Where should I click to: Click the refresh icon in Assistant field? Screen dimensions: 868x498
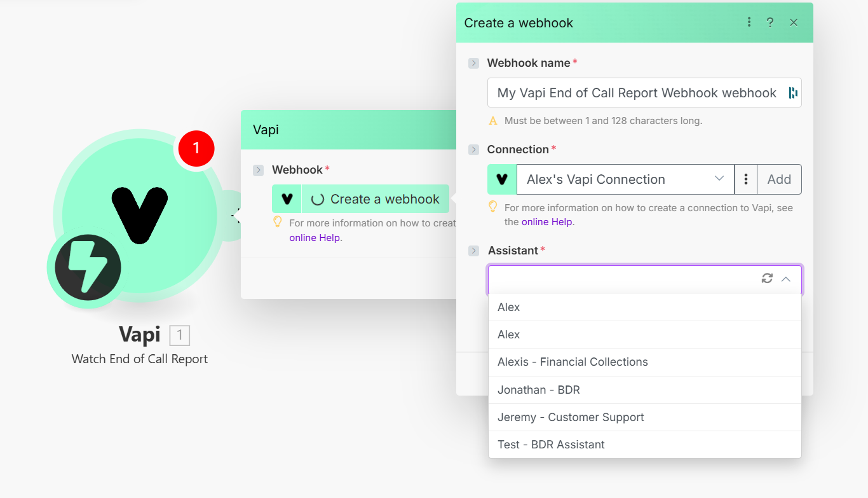click(767, 279)
